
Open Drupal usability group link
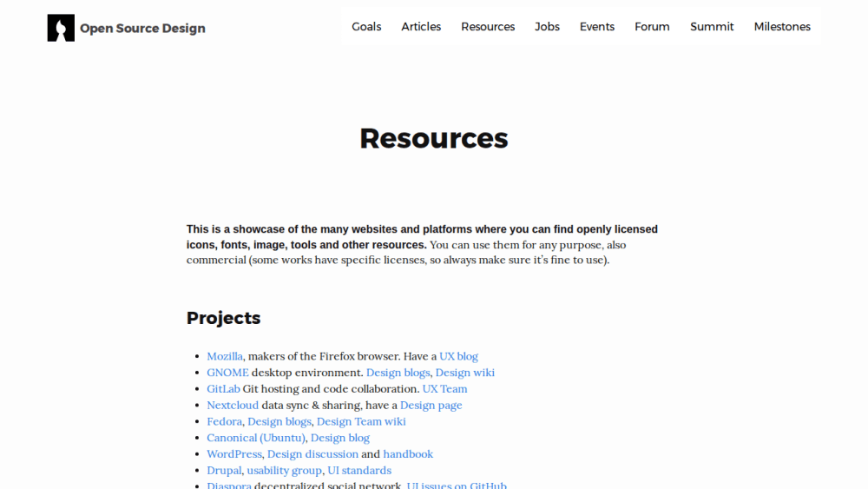(284, 470)
